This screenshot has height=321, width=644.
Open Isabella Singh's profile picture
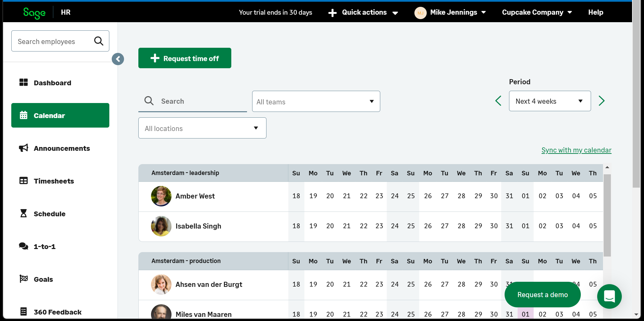click(x=161, y=226)
